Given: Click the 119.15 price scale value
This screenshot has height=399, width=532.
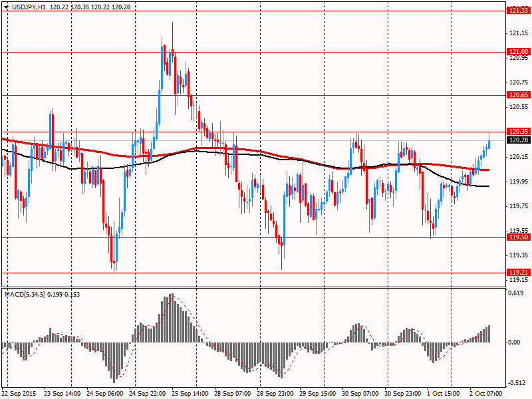Looking at the screenshot, I should (x=519, y=280).
